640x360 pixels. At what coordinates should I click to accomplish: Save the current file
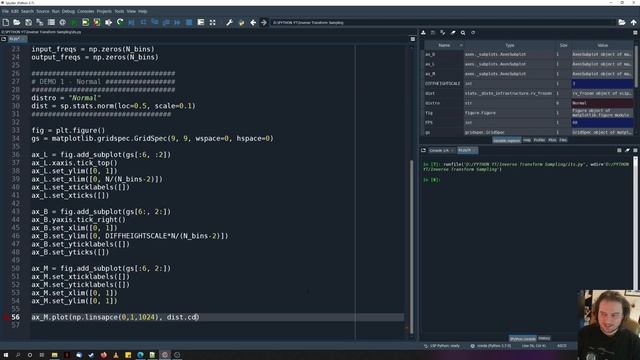(28, 22)
